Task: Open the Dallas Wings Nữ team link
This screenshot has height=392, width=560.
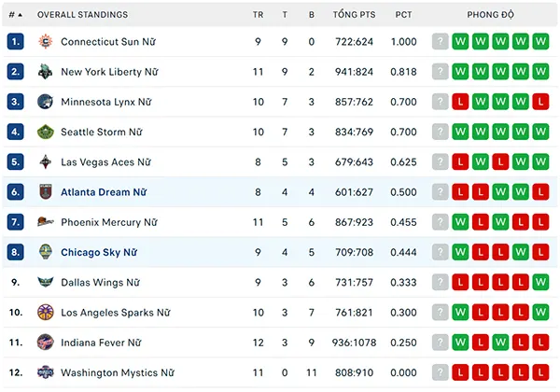Action: pos(100,283)
